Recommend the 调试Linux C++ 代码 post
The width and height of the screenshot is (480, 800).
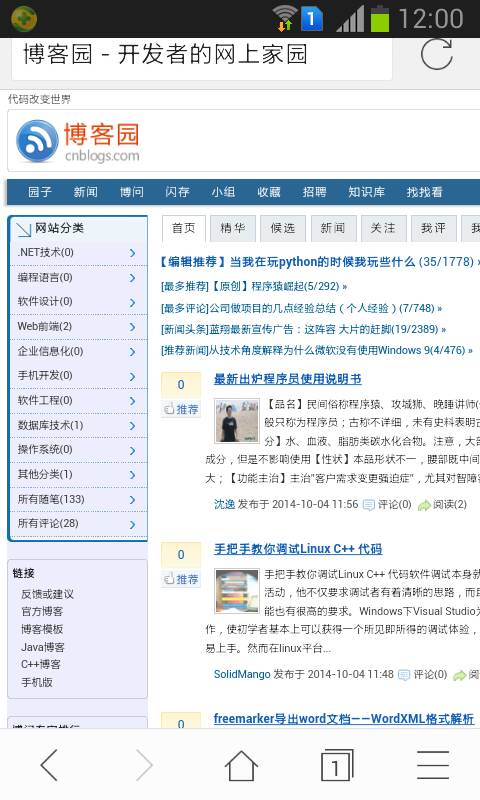181,579
